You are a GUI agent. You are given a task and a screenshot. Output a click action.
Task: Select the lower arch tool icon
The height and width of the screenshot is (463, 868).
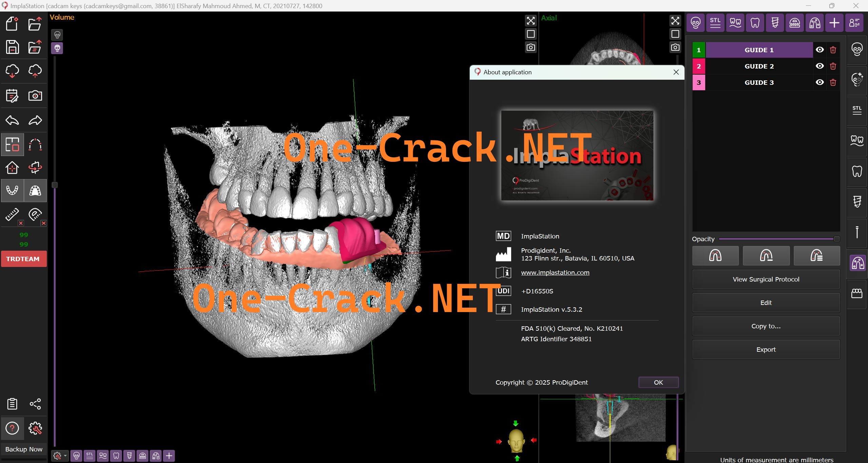click(12, 190)
